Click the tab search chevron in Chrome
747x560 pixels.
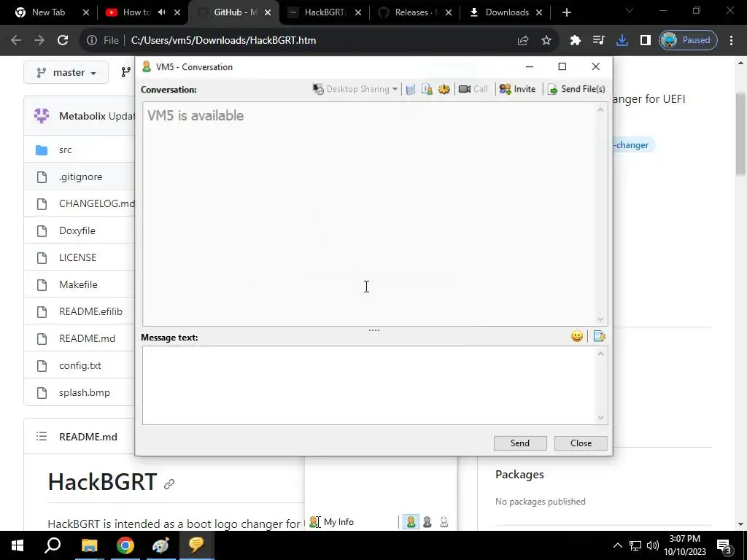tap(630, 10)
